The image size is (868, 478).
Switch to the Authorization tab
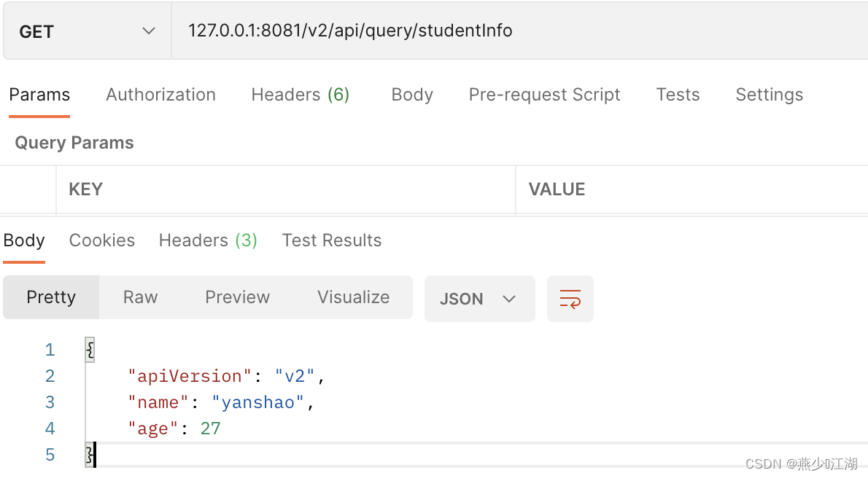pos(160,95)
